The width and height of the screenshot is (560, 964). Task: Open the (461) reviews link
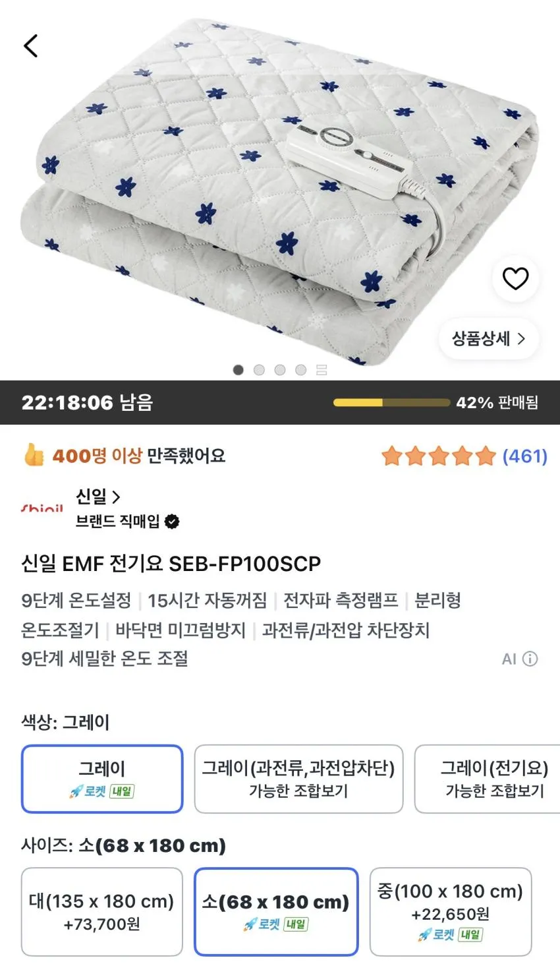click(x=525, y=456)
